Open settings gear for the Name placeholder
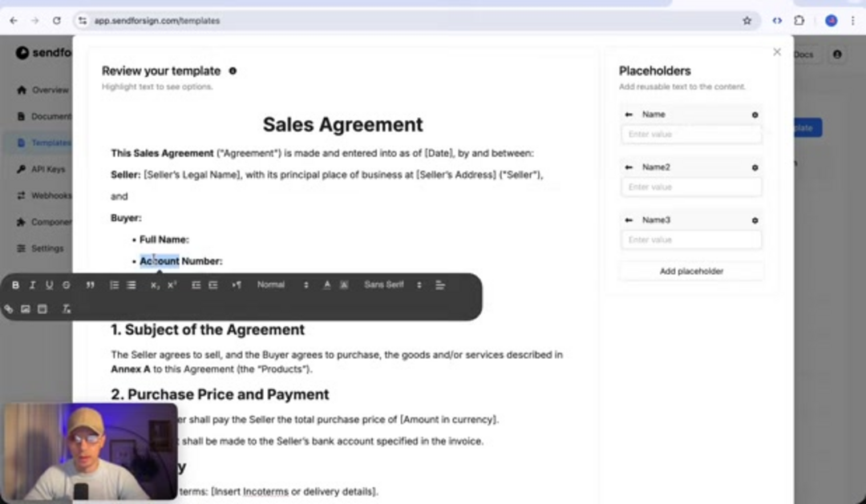The image size is (866, 504). [754, 114]
